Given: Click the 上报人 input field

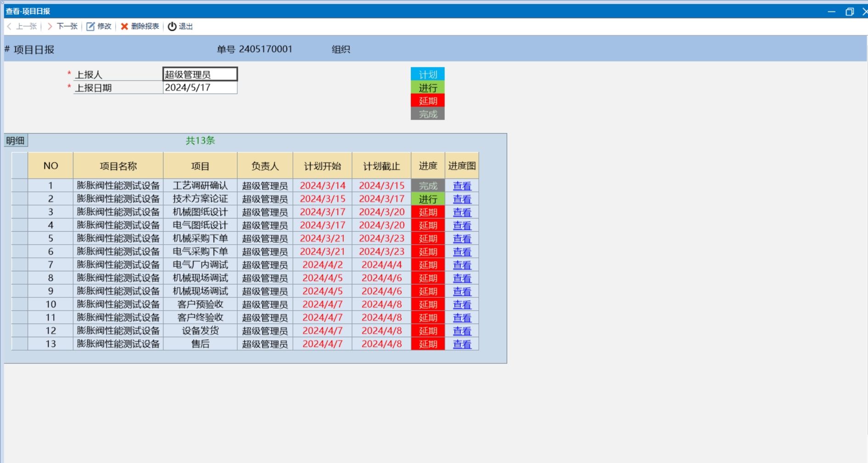Looking at the screenshot, I should tap(200, 74).
